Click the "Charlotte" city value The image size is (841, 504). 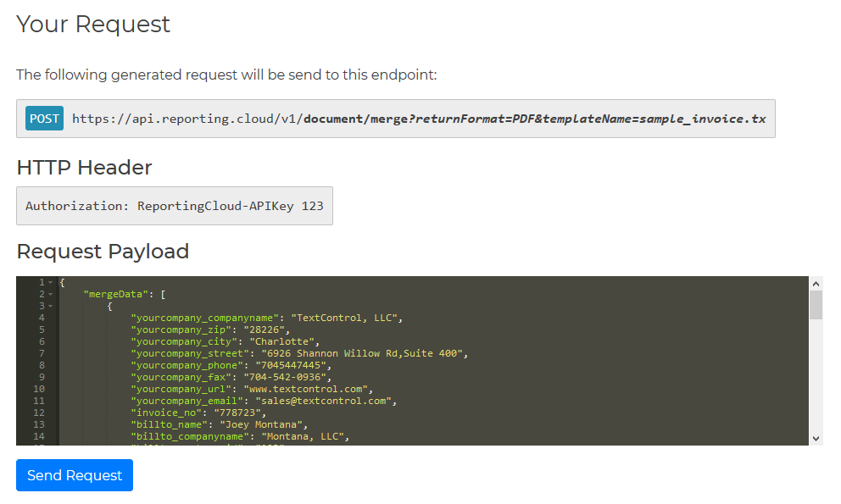pyautogui.click(x=281, y=341)
